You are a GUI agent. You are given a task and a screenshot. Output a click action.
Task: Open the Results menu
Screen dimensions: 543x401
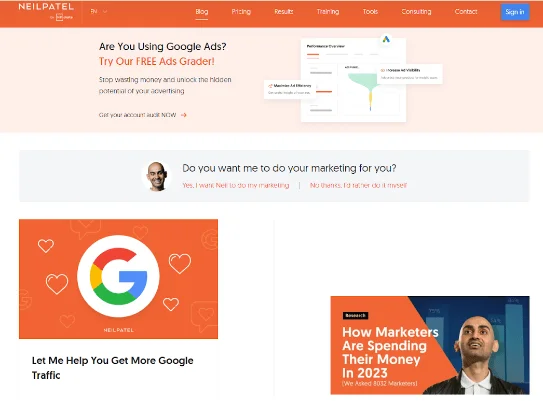click(x=284, y=12)
